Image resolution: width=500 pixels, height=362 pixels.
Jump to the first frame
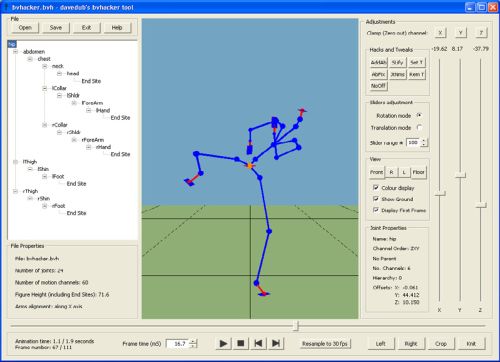click(x=258, y=343)
